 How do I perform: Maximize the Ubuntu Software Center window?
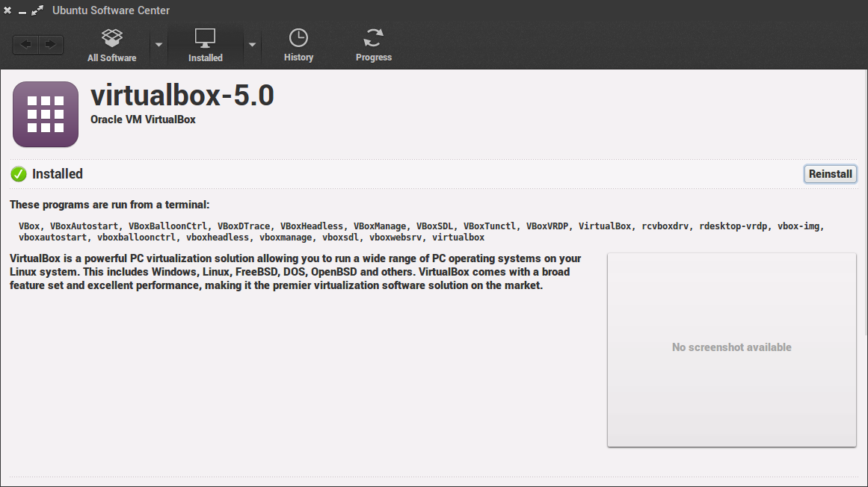pos(37,10)
